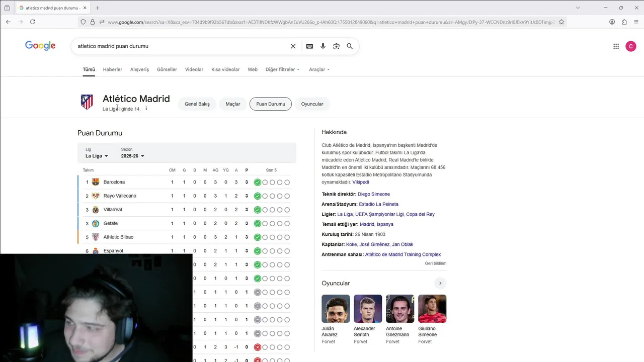Start voice search with the microphone icon
Screen dimensions: 644x362
[323, 46]
